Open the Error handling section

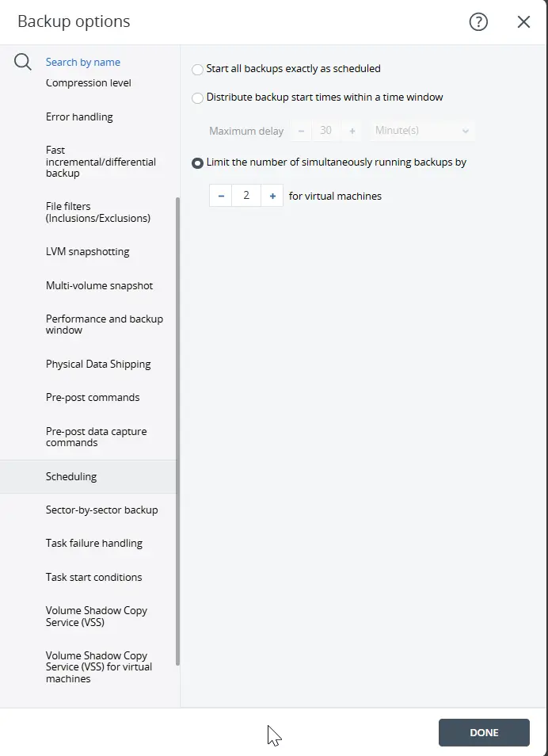[x=81, y=116]
